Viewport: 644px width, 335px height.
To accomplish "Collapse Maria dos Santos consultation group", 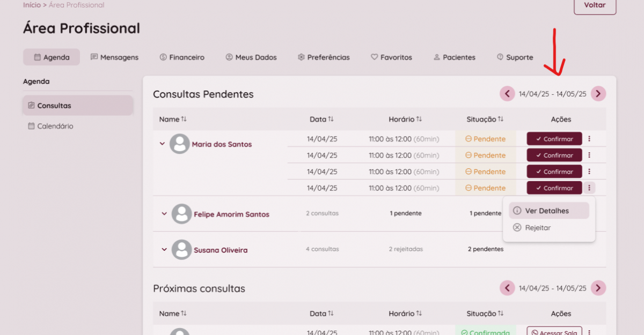I will [162, 144].
